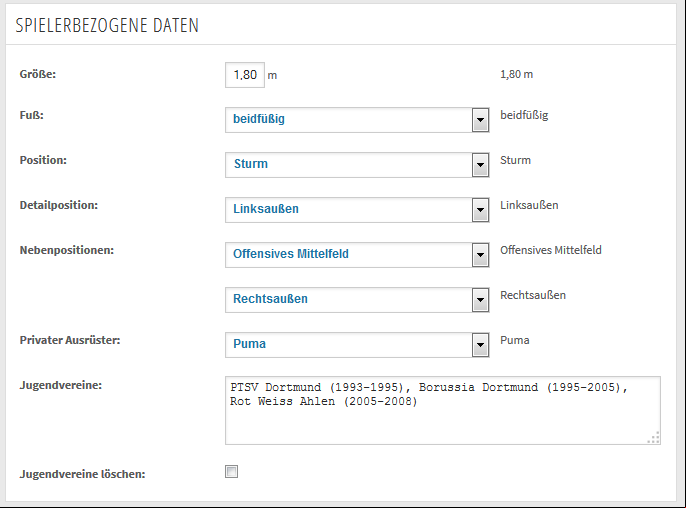Click the arrow button of the beidfüßig dropdown
The width and height of the screenshot is (686, 508).
pos(480,120)
